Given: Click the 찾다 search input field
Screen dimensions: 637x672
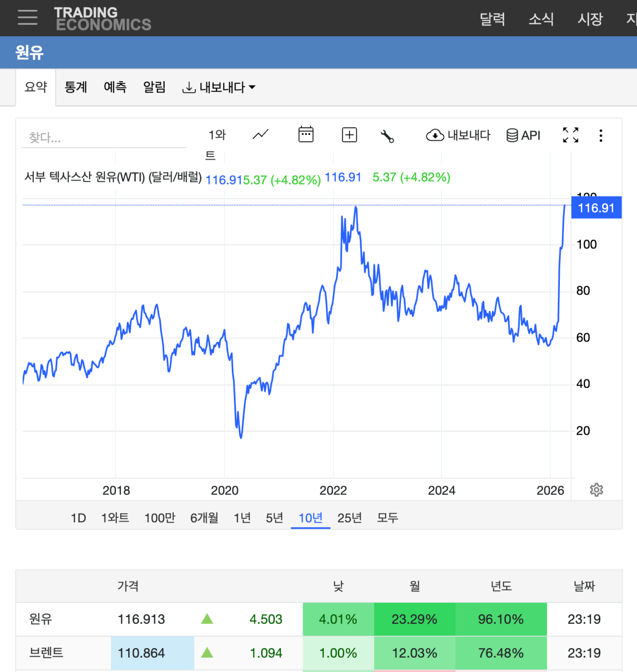Looking at the screenshot, I should (x=104, y=138).
